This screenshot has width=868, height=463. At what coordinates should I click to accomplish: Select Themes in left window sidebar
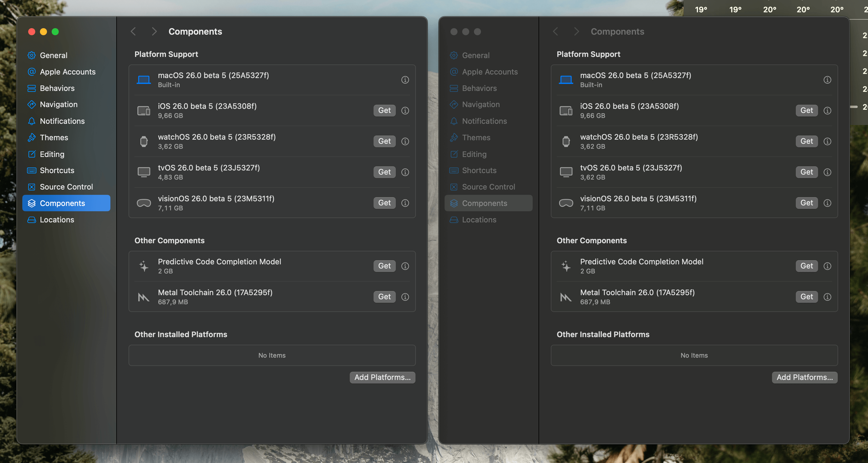pyautogui.click(x=66, y=137)
